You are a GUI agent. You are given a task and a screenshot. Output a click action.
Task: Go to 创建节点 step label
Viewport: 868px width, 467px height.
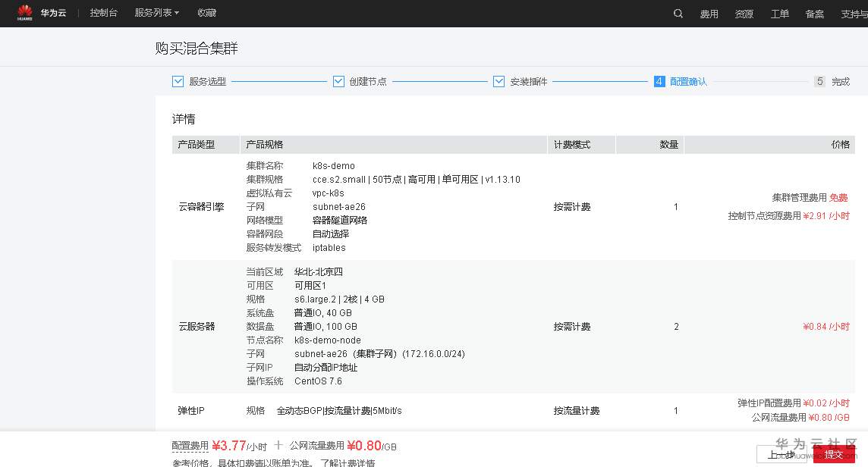(x=368, y=81)
